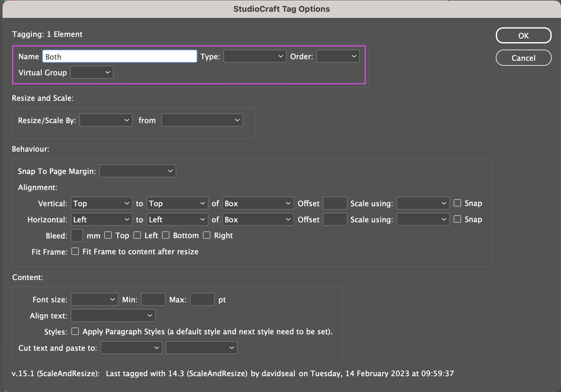Open the Horizontal 'to' Left dropdown

177,220
